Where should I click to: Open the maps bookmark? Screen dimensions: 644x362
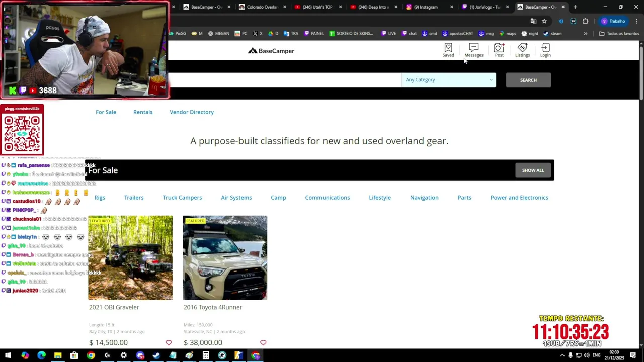click(x=508, y=34)
